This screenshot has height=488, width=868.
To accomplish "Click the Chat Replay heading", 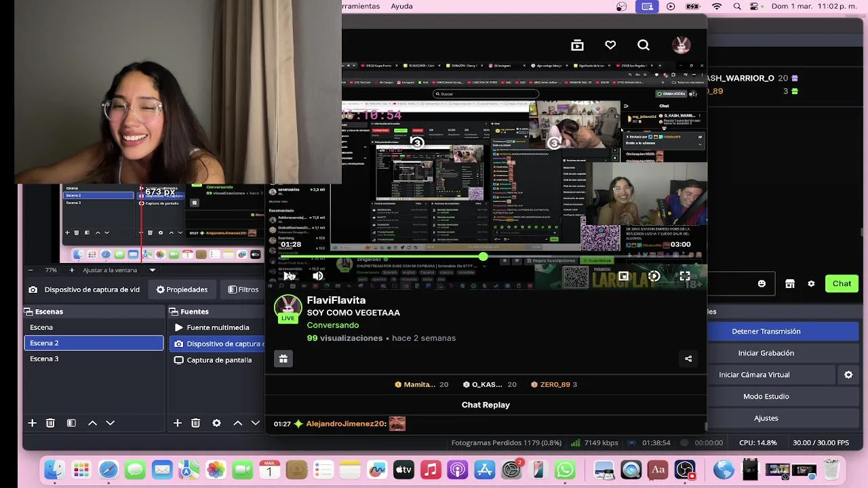I will [x=486, y=405].
